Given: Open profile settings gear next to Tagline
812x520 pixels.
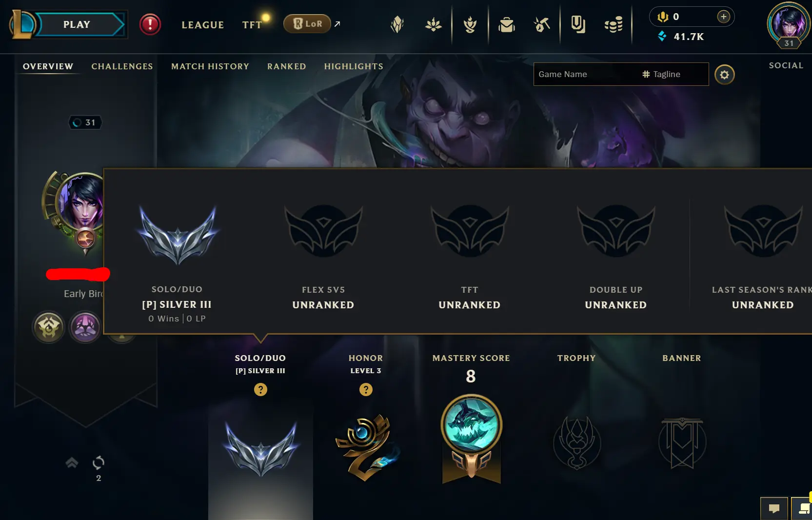Looking at the screenshot, I should 725,75.
